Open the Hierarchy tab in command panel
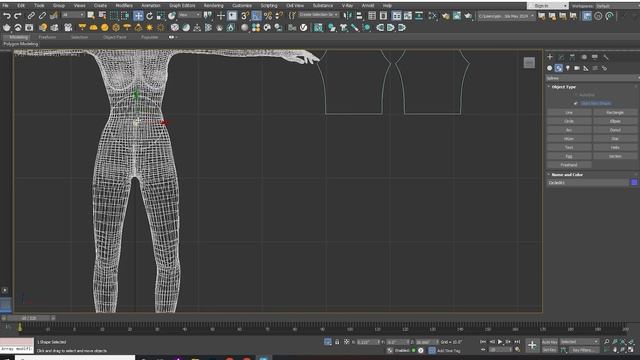The height and width of the screenshot is (360, 640). point(572,57)
